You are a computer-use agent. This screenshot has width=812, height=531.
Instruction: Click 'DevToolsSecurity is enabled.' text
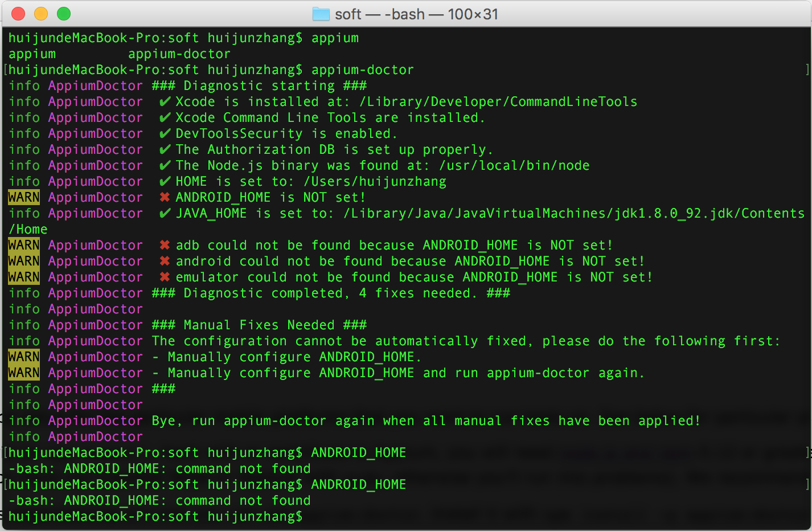pyautogui.click(x=286, y=133)
